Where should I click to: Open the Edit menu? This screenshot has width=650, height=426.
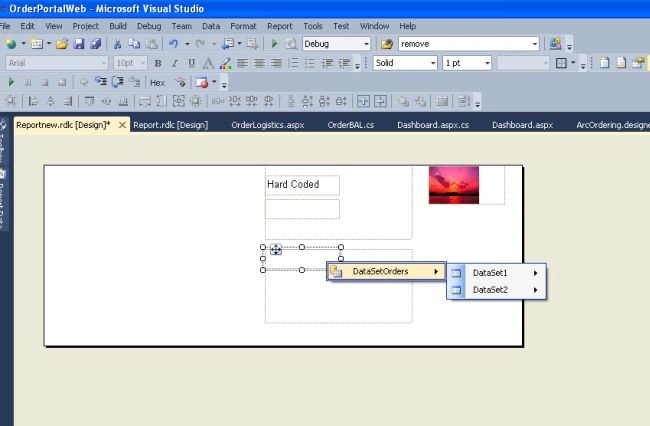click(x=27, y=26)
